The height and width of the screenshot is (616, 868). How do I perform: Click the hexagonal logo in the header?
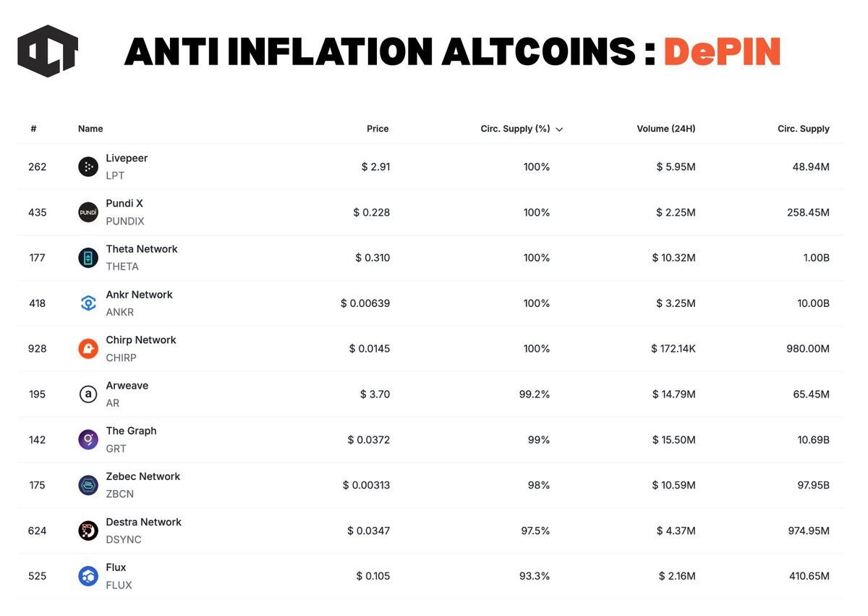click(48, 51)
